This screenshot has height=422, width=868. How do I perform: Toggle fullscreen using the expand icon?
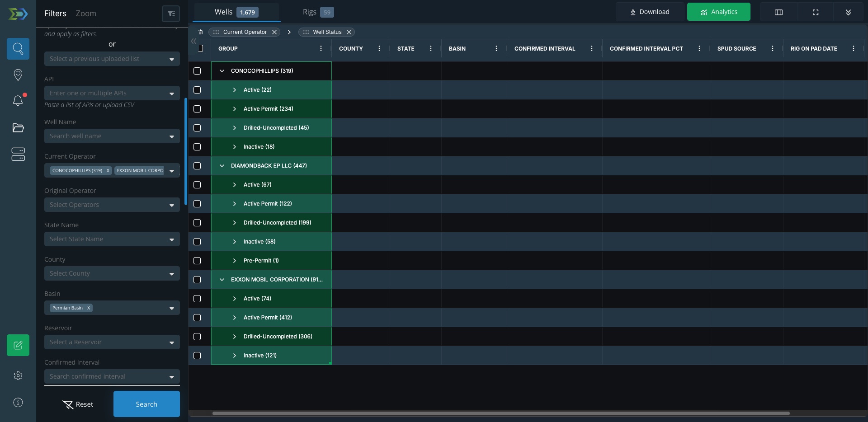(x=816, y=12)
